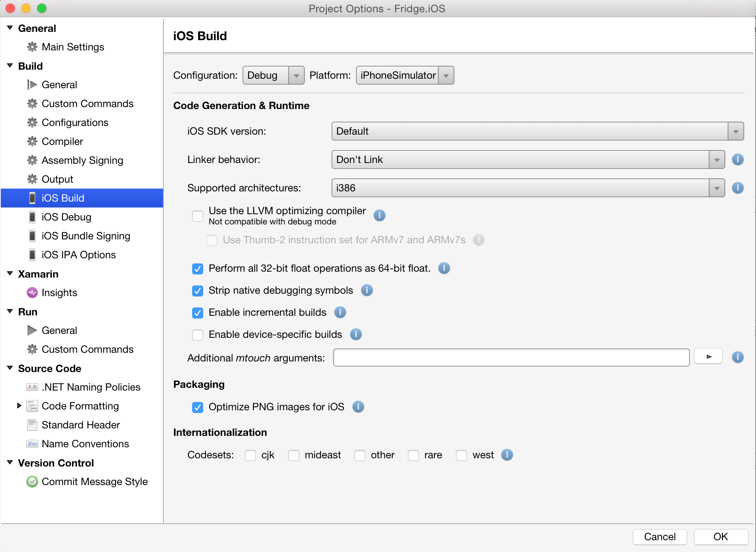Click the Cancel button

tap(660, 537)
